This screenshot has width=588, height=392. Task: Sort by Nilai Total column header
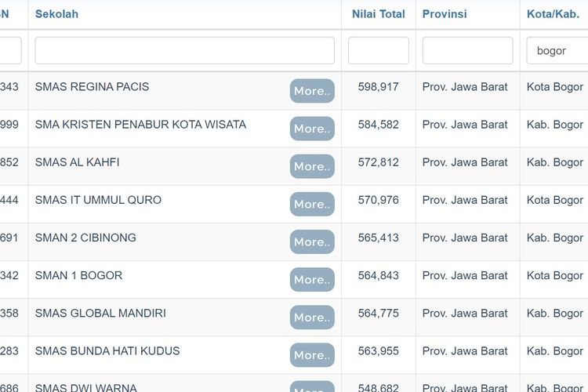378,14
